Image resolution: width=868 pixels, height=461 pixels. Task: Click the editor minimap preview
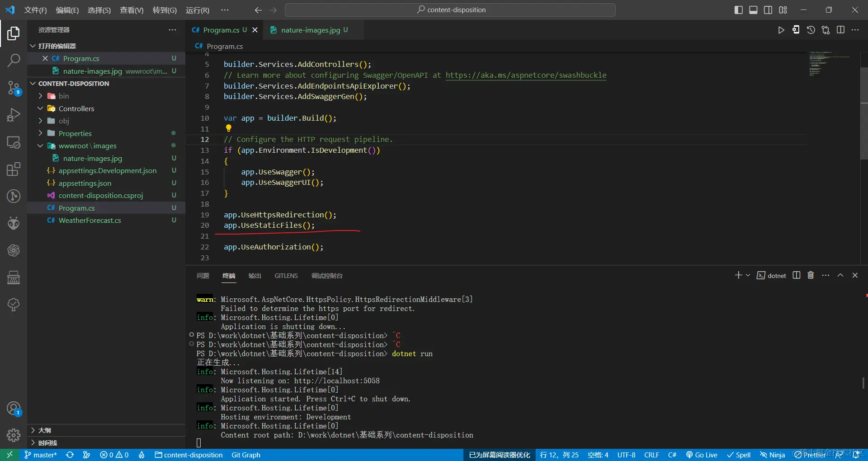pyautogui.click(x=829, y=63)
